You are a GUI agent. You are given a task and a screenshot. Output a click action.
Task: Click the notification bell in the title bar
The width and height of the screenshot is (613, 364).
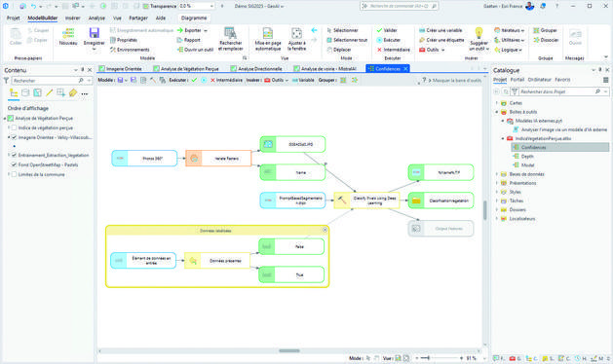[543, 6]
